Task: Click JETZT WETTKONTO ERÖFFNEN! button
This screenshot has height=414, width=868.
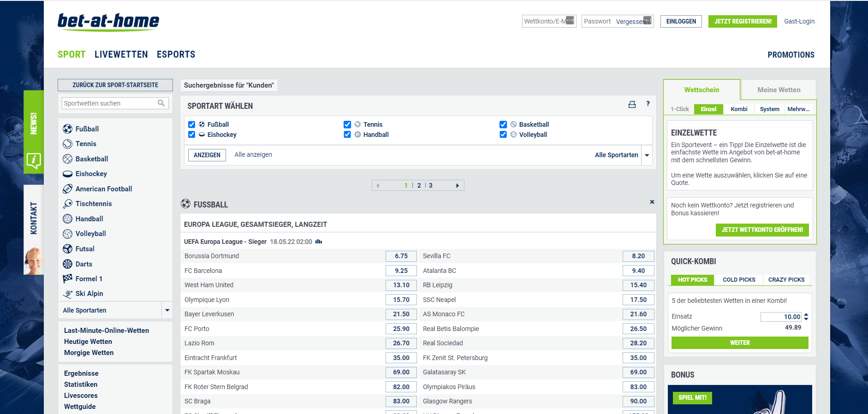Action: tap(762, 230)
